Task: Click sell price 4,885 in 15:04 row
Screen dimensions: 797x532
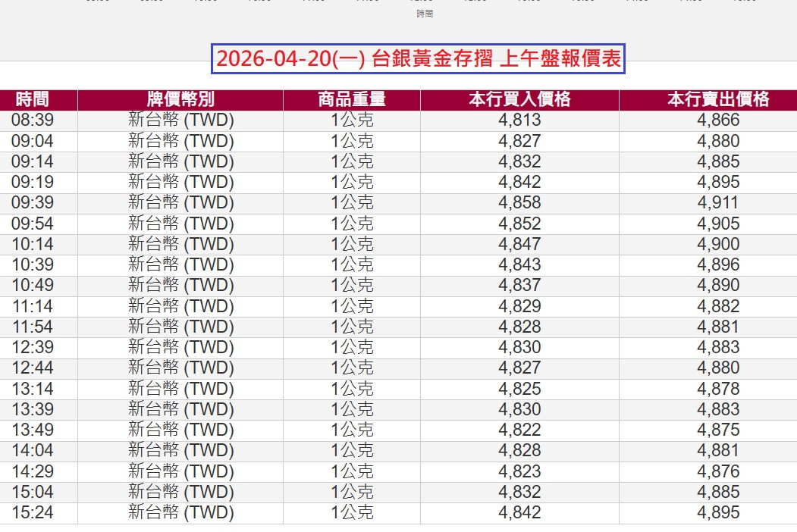Action: [x=718, y=492]
